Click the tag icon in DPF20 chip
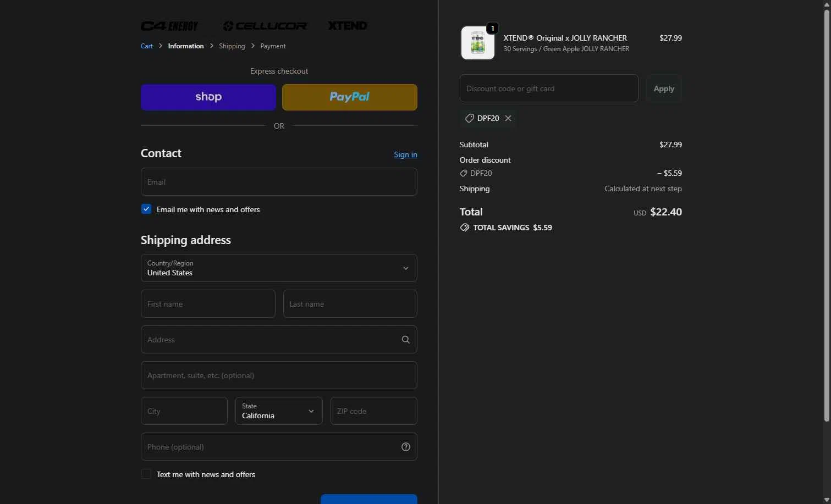 point(469,118)
